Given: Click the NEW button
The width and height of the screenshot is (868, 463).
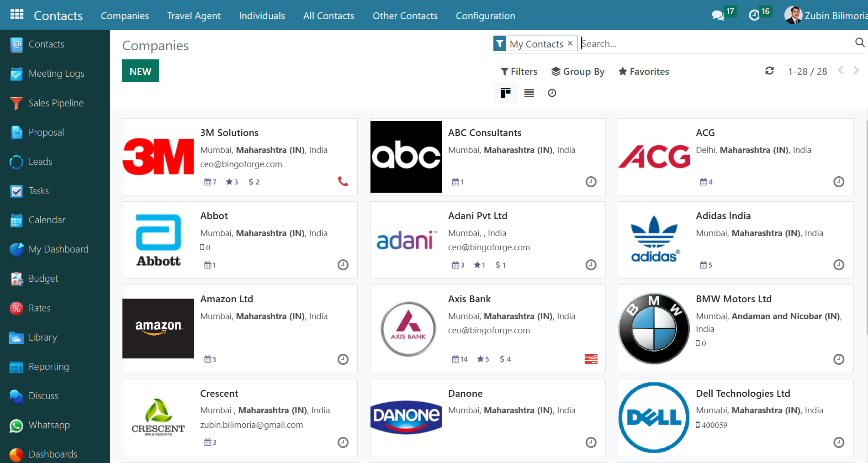Looking at the screenshot, I should pos(140,71).
